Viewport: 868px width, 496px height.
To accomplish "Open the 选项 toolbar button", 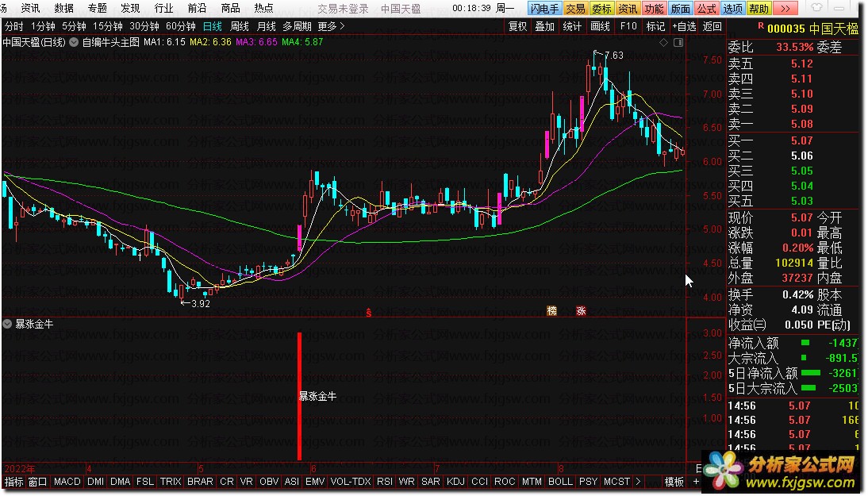I will click(x=733, y=8).
